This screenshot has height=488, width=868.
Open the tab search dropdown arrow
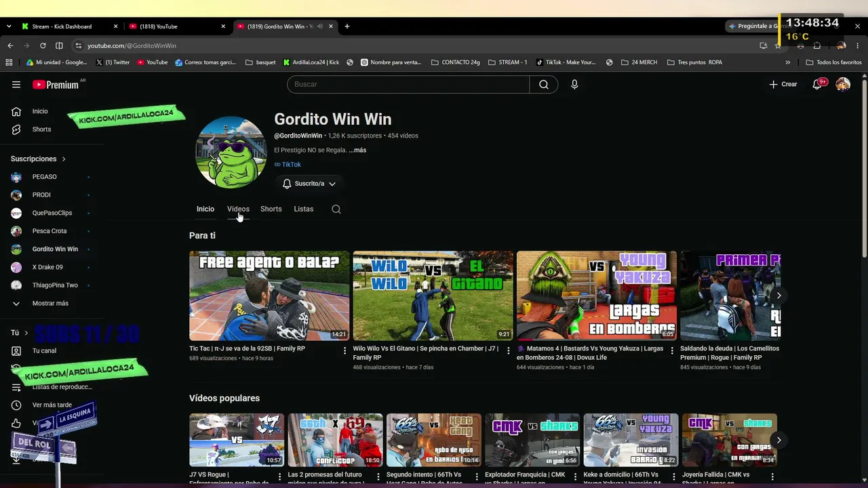(9, 26)
